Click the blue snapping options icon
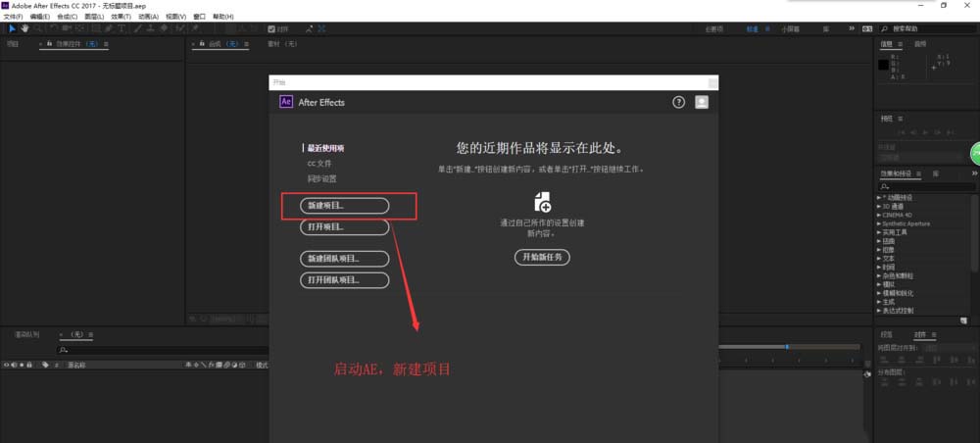 [321, 28]
